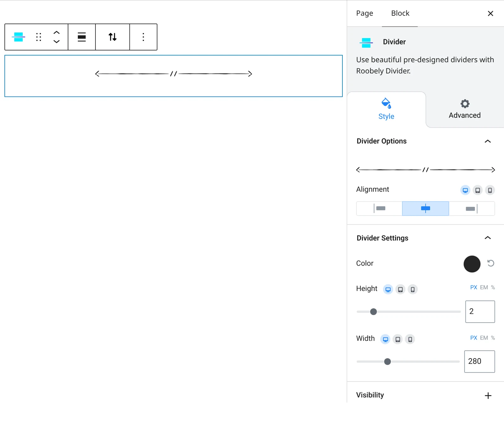Screen dimensions: 504x421
Task: Select tablet device for Alignment
Action: 478,190
